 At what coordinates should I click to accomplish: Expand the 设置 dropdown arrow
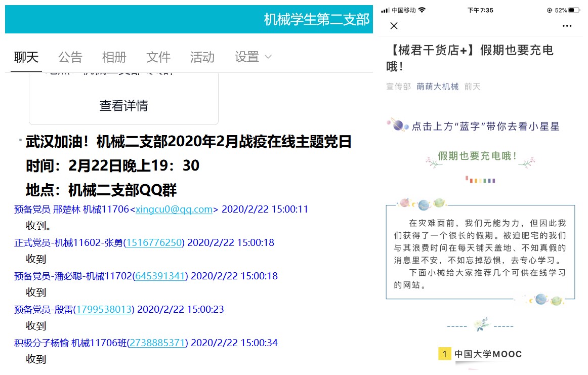pos(268,57)
